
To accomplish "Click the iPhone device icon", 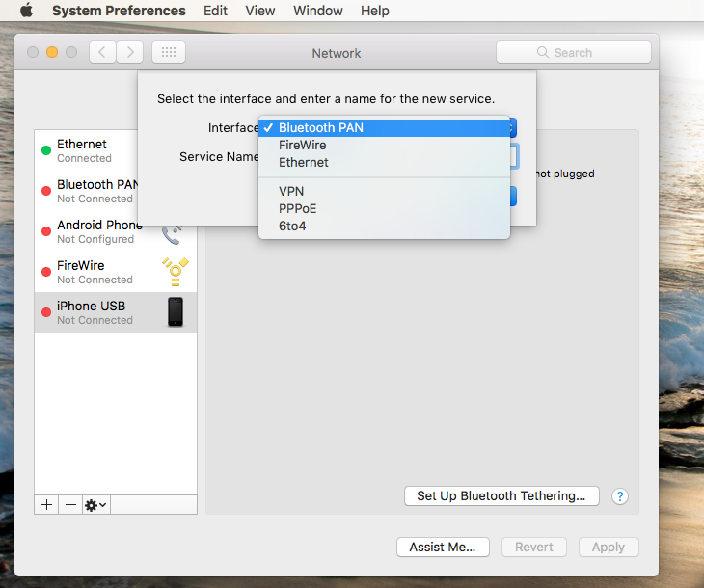I will pos(176,312).
